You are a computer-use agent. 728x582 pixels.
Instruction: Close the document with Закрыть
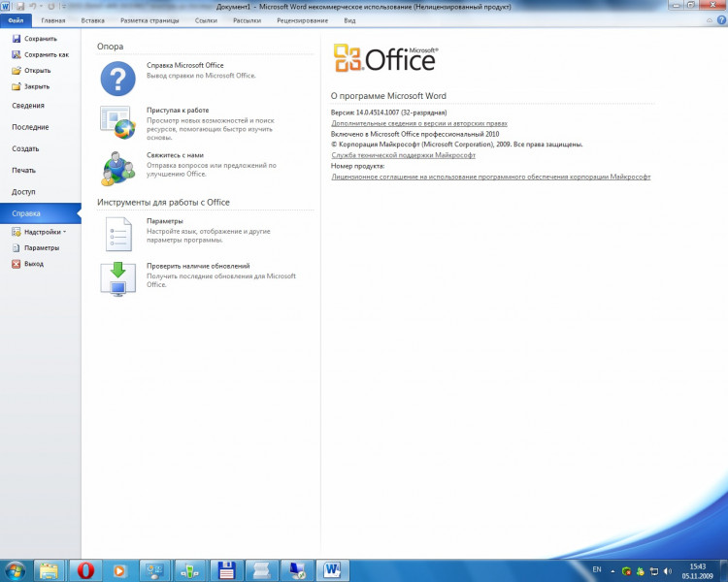pyautogui.click(x=31, y=86)
